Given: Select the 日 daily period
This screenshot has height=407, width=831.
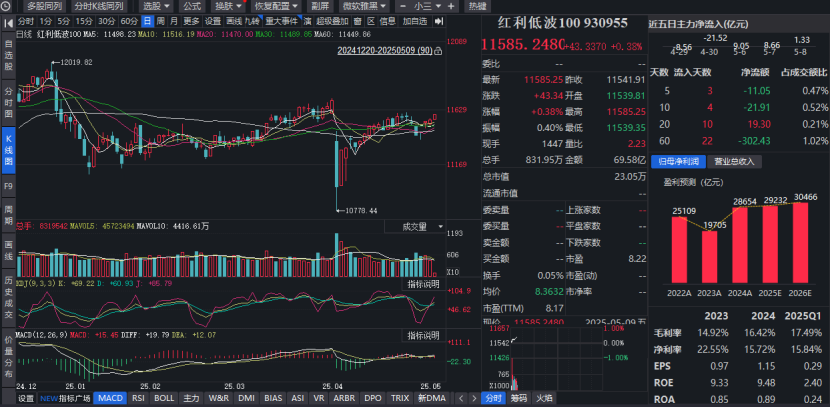Looking at the screenshot, I should [x=147, y=22].
